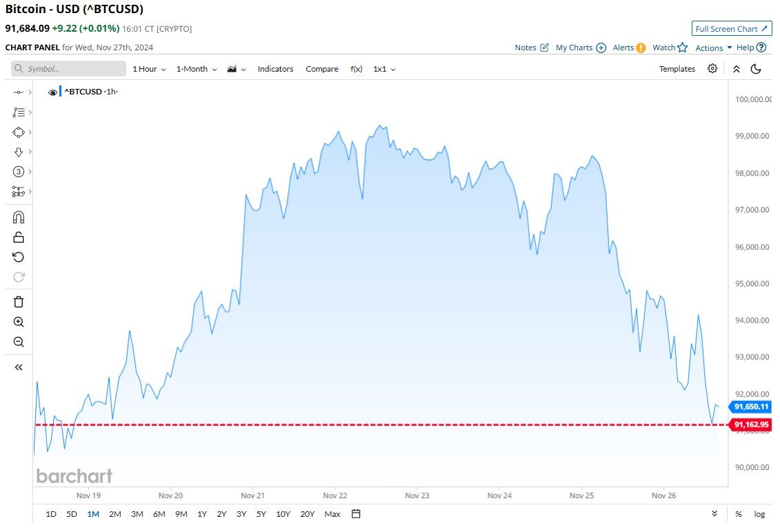Open the Templates menu
This screenshot has height=532, width=780.
[x=677, y=69]
